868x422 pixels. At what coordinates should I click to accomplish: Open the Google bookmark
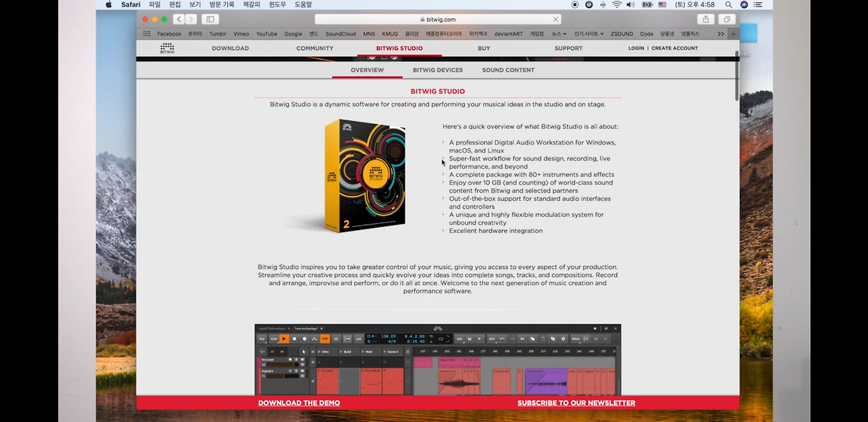293,33
